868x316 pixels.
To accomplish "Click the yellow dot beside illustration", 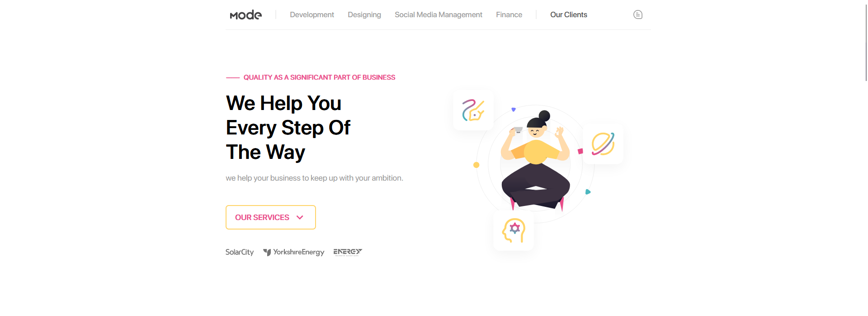I will point(476,165).
